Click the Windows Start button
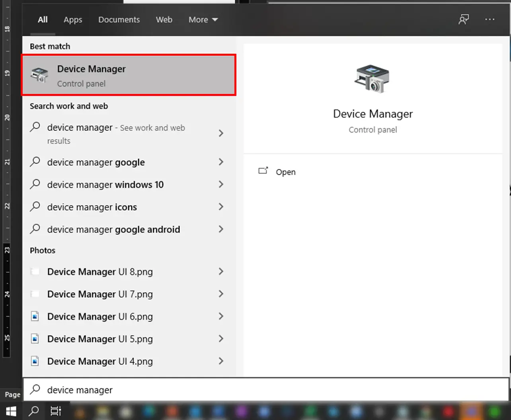The height and width of the screenshot is (420, 511). [11, 411]
